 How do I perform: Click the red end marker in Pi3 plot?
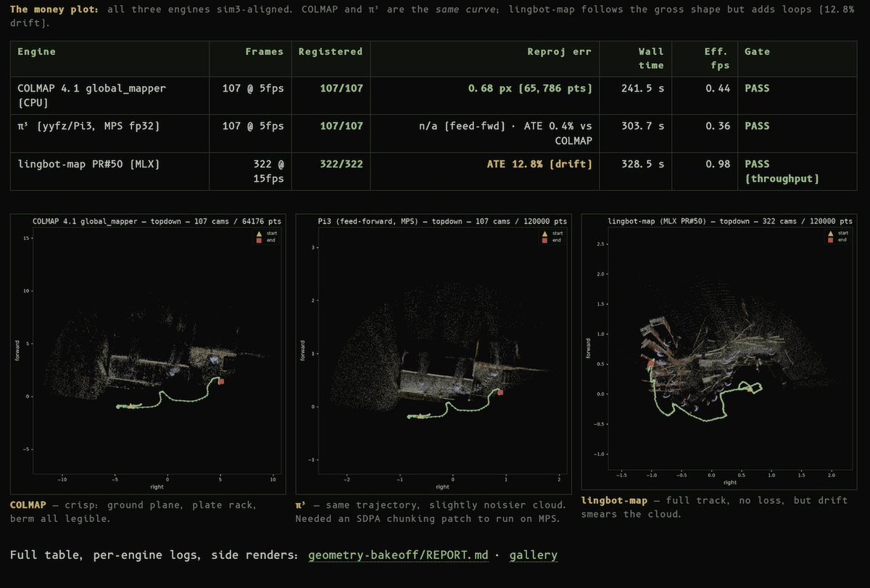500,392
